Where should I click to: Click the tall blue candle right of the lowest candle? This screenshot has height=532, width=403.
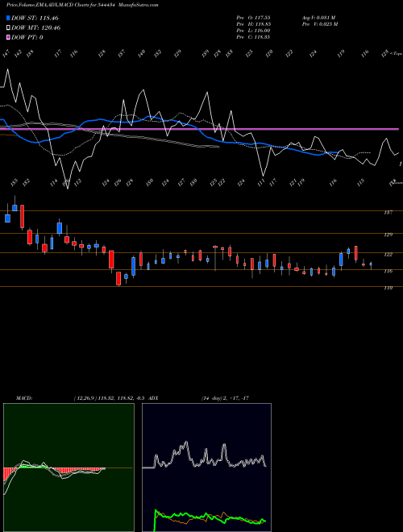pos(133,266)
